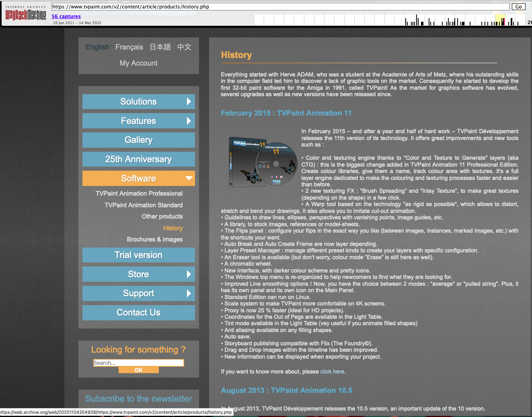Open Brochures & images
Viewport: 532px width, 417px height.
click(155, 239)
